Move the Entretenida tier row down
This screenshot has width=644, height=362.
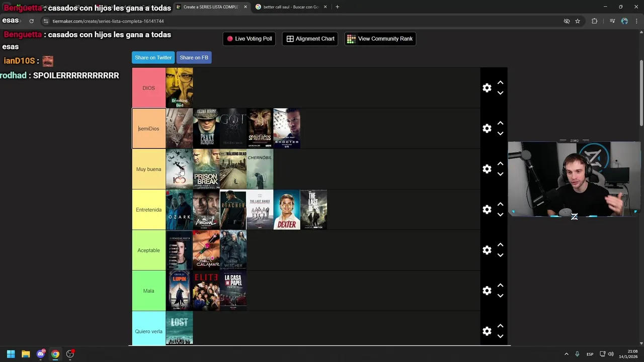500,215
